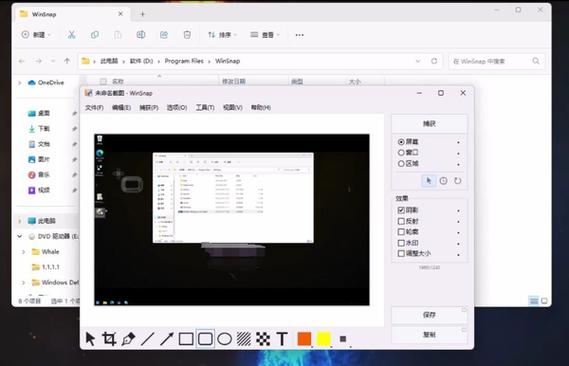Screen dimensions: 569x366
Task: Switch Explorer to details view icon
Action: (534, 301)
